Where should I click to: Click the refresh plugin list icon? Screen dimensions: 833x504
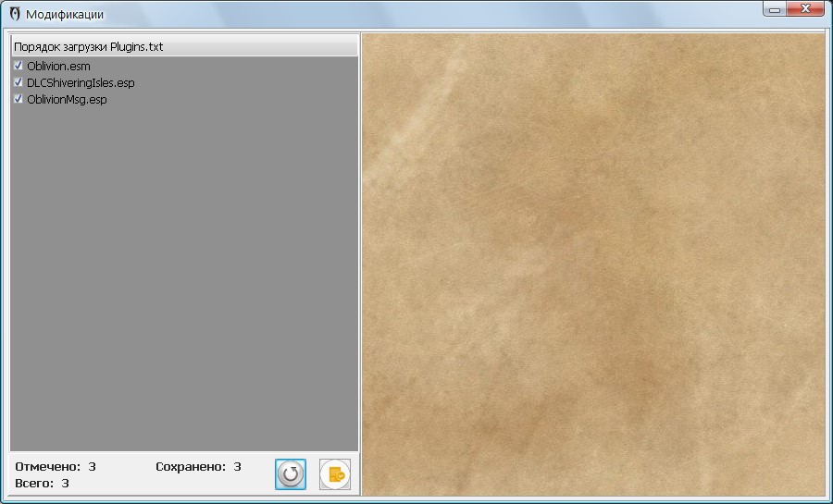(x=291, y=474)
